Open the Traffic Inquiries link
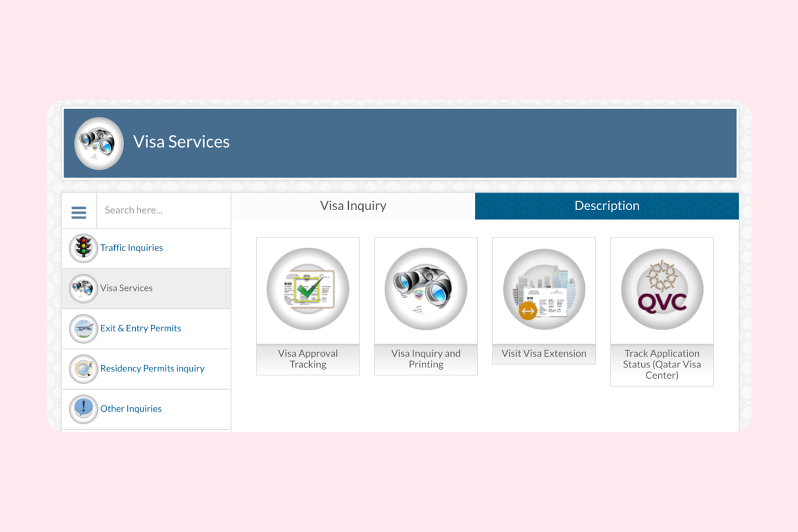This screenshot has width=798, height=532. [x=131, y=248]
